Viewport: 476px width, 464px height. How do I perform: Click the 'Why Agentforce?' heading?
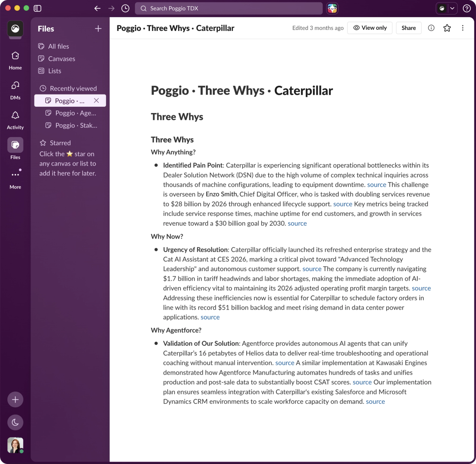pos(176,330)
